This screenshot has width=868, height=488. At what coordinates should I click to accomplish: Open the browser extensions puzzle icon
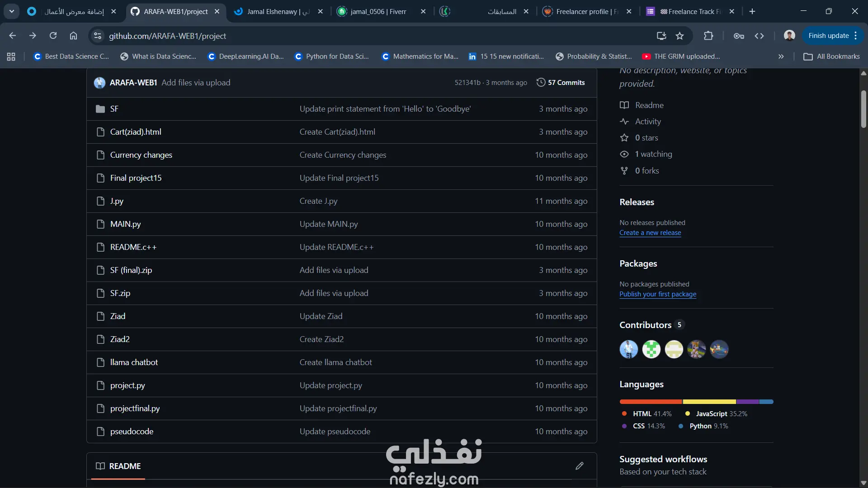point(708,36)
